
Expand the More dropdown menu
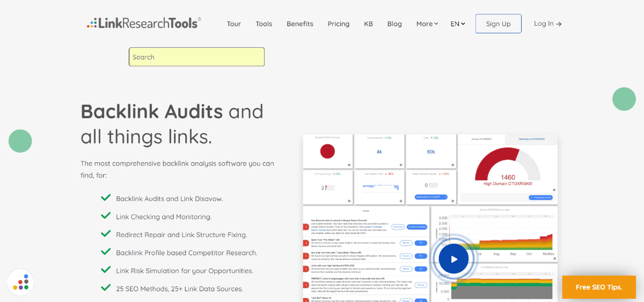427,24
